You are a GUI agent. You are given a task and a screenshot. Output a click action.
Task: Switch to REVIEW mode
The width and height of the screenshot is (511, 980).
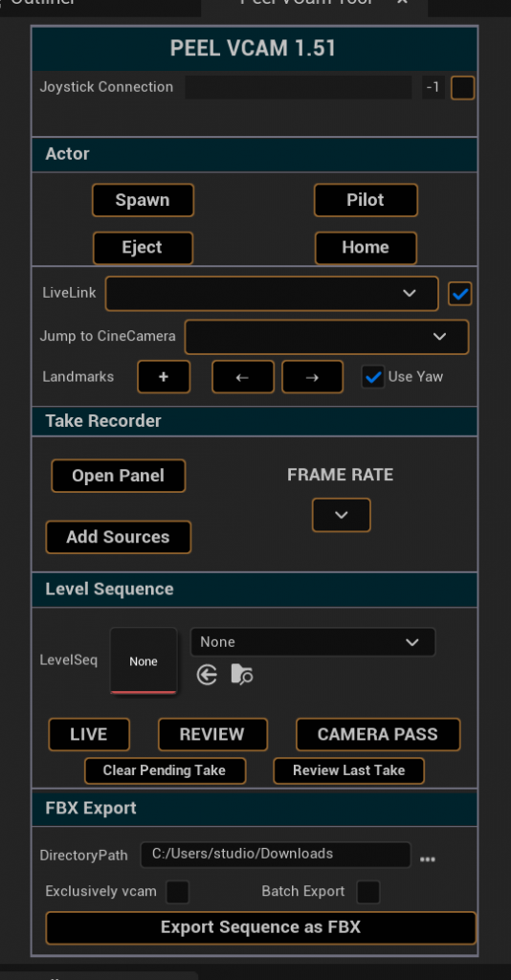212,734
